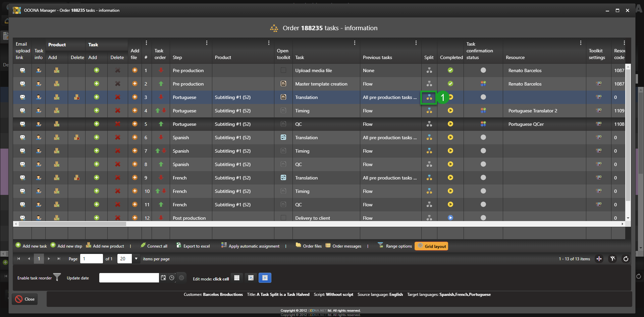Open task info for Spanish Translation row
Viewport: 644px width, 317px height.
click(39, 138)
